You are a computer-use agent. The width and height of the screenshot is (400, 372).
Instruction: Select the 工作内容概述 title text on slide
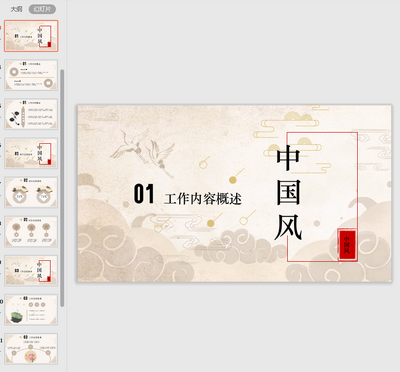(203, 199)
